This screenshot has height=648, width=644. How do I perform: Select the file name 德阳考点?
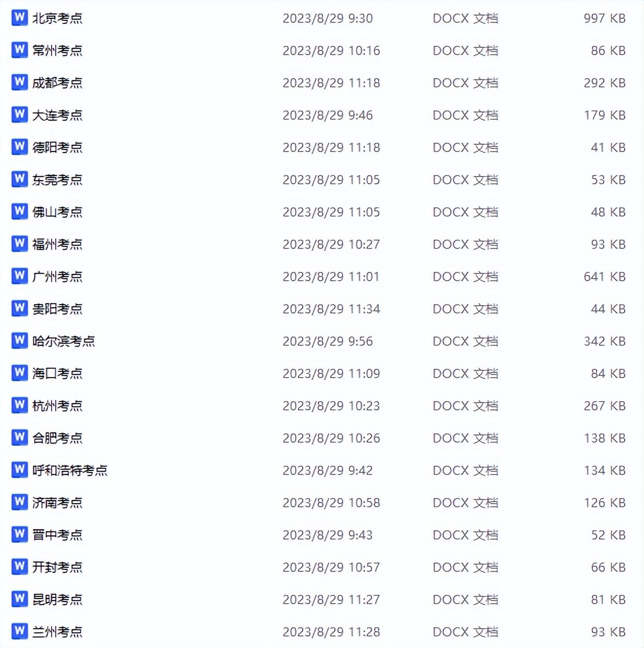click(57, 147)
